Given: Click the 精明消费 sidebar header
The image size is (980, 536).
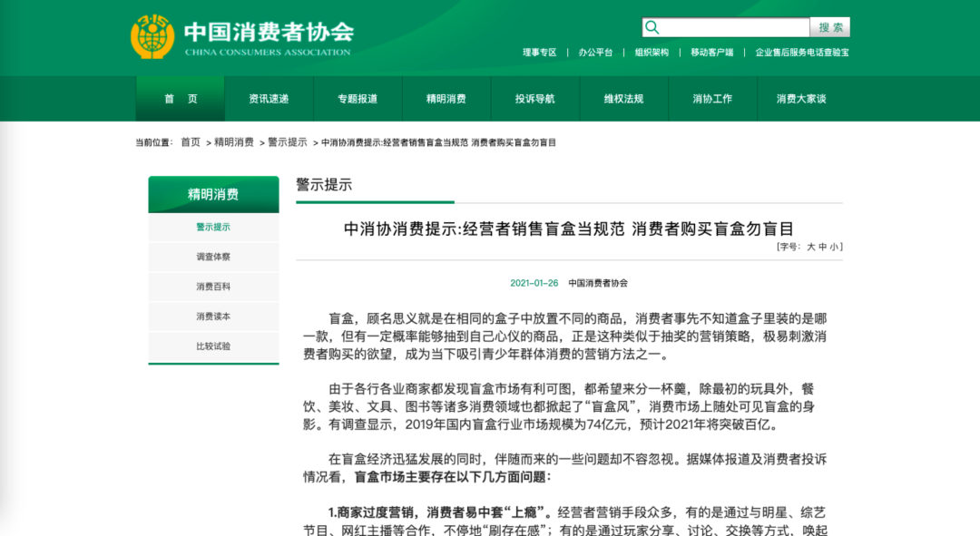Looking at the screenshot, I should pos(214,194).
